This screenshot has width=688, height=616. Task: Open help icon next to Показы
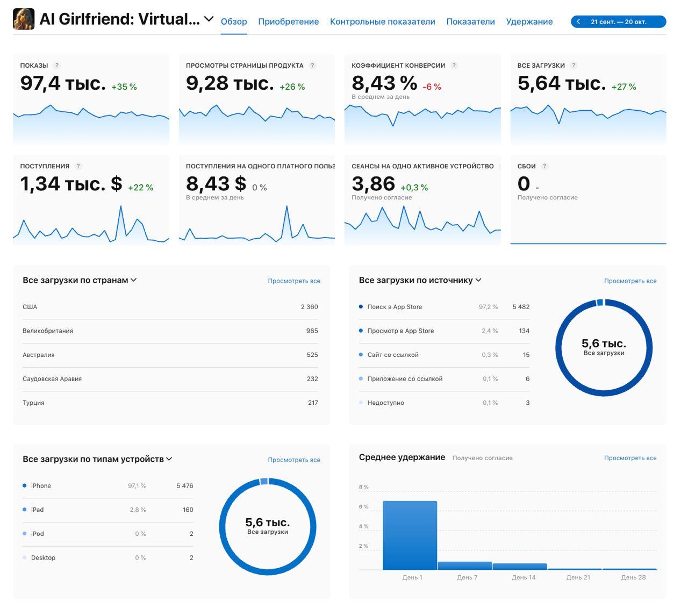(57, 66)
